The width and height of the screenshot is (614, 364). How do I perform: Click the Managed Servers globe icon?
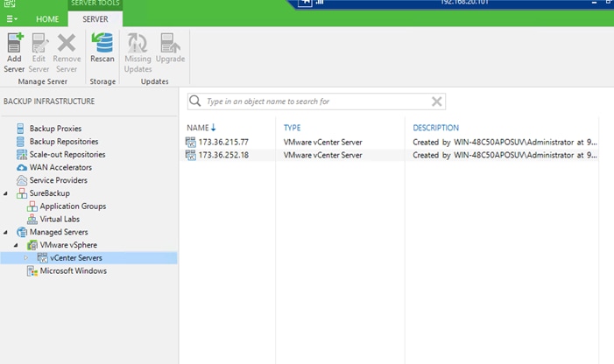pos(22,232)
